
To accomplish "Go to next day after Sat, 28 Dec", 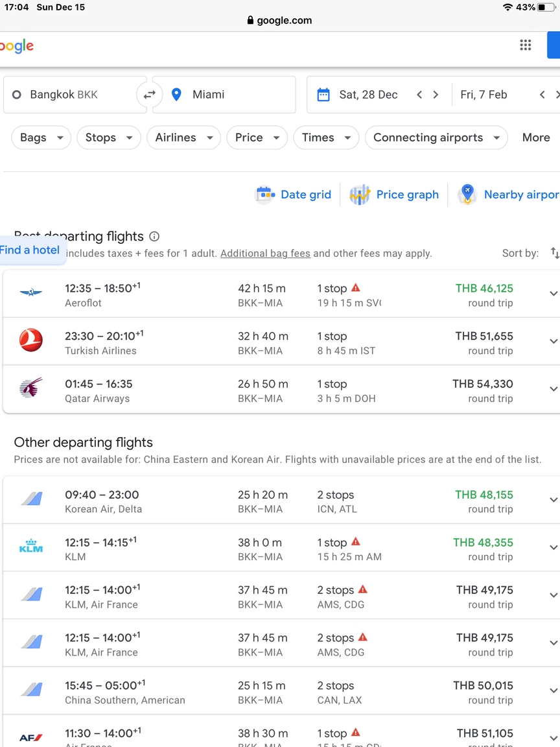I will 436,95.
